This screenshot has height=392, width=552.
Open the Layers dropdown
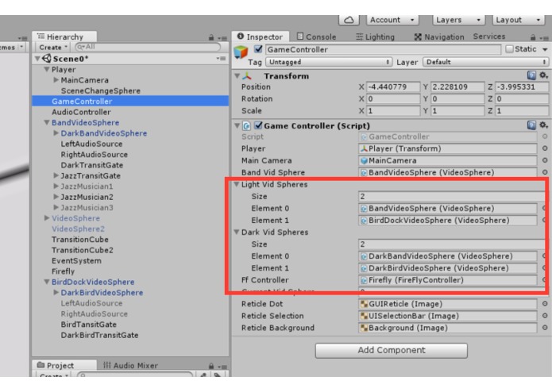[458, 20]
